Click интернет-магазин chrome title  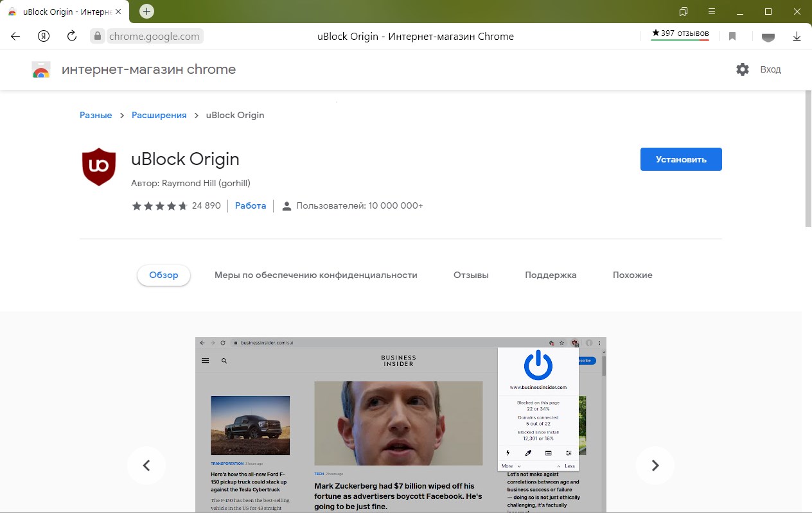148,69
